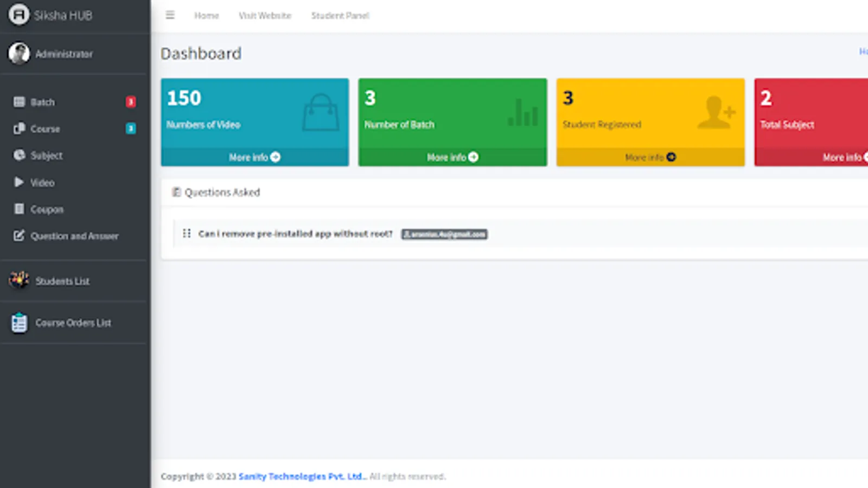Click the Number of Batch label
This screenshot has width=868, height=488.
pyautogui.click(x=399, y=125)
